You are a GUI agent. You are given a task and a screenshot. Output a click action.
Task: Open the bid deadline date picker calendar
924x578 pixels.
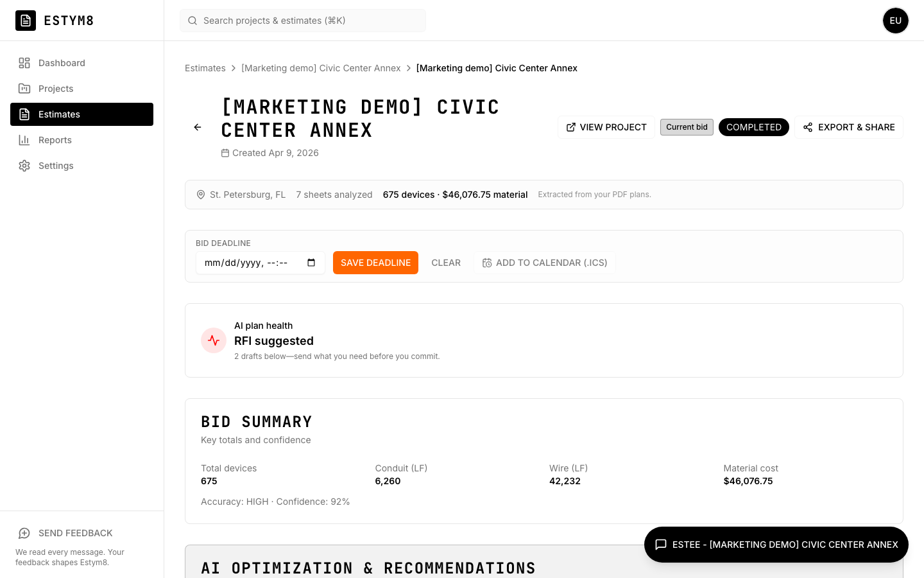[311, 263]
